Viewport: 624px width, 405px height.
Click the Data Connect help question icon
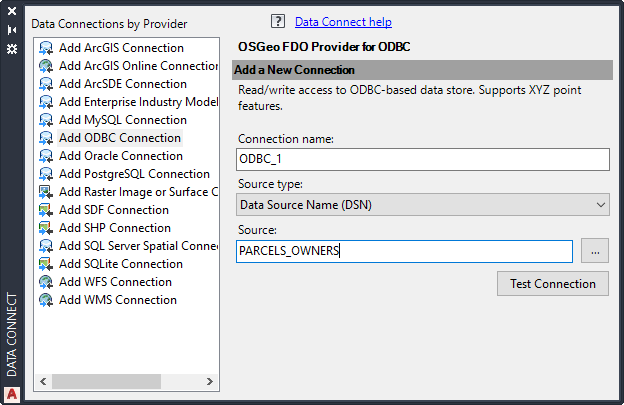tap(278, 21)
